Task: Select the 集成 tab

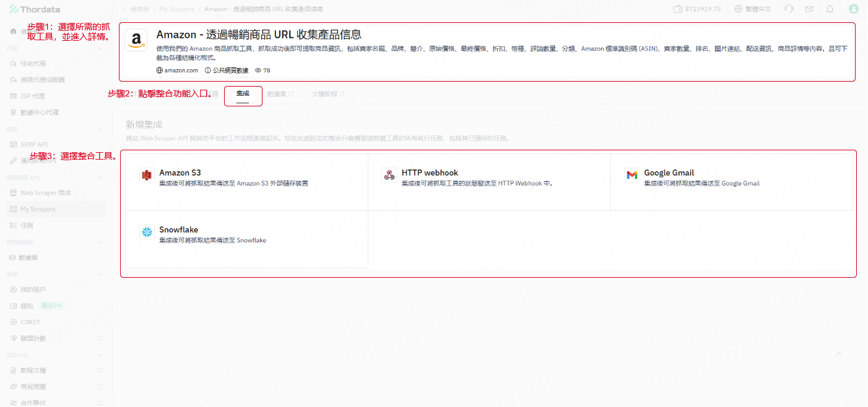Action: click(243, 93)
